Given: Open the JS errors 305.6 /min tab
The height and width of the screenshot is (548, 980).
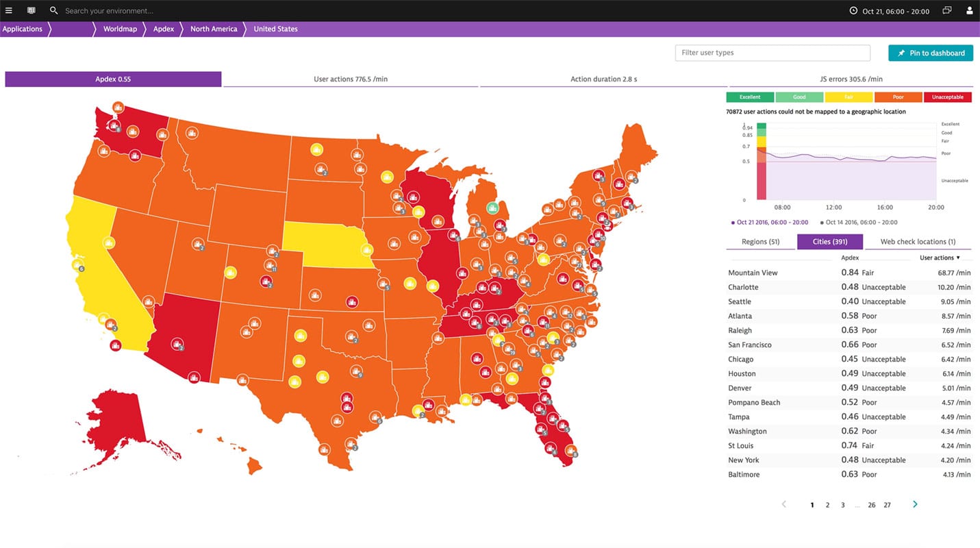Looking at the screenshot, I should (x=851, y=79).
